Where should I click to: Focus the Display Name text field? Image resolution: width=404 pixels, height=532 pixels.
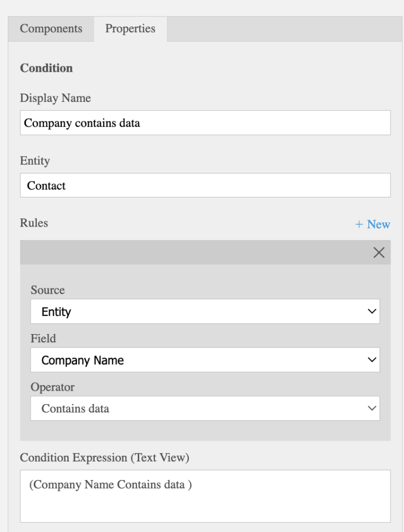tap(205, 123)
